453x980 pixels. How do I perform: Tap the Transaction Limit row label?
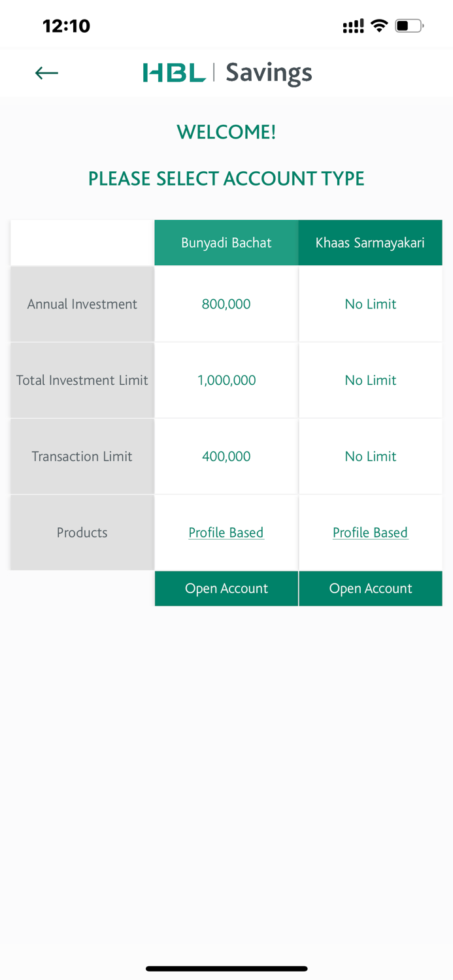(82, 456)
